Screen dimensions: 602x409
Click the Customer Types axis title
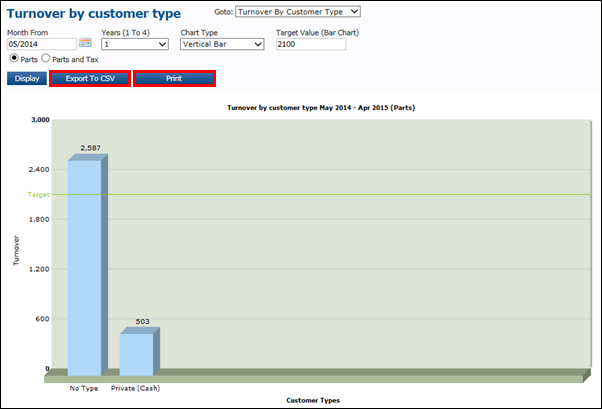[x=313, y=400]
